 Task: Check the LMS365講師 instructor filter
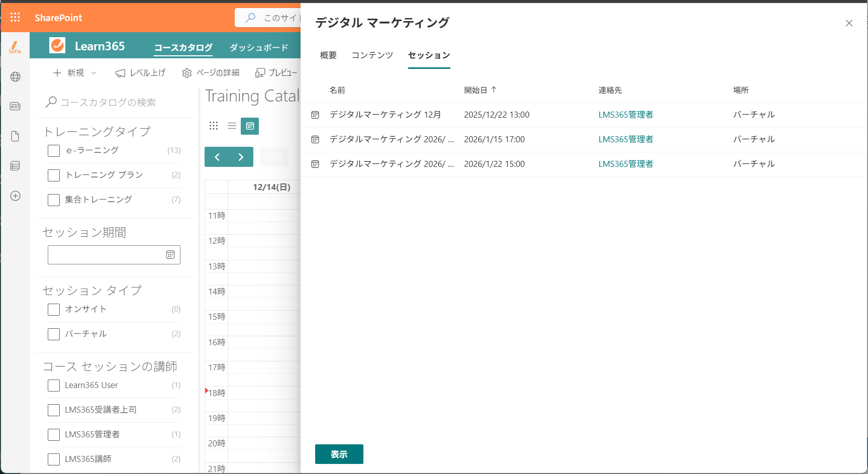[54, 459]
